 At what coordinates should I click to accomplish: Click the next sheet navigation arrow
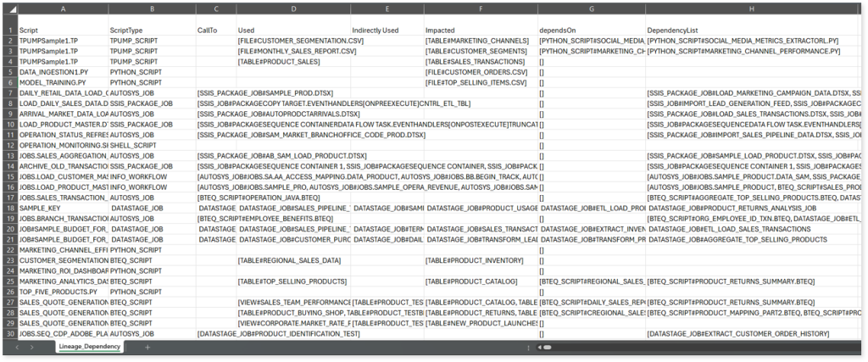click(32, 347)
